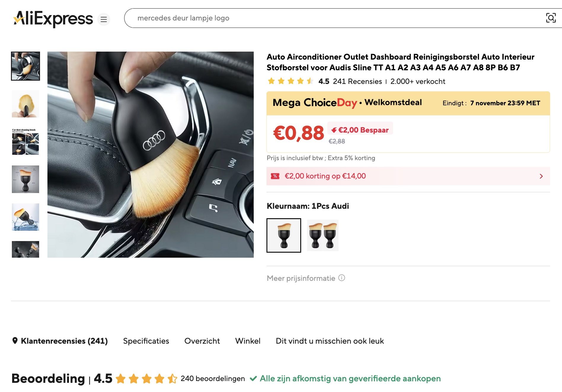Click the info icon next to Meer prijsinformatie

(342, 278)
